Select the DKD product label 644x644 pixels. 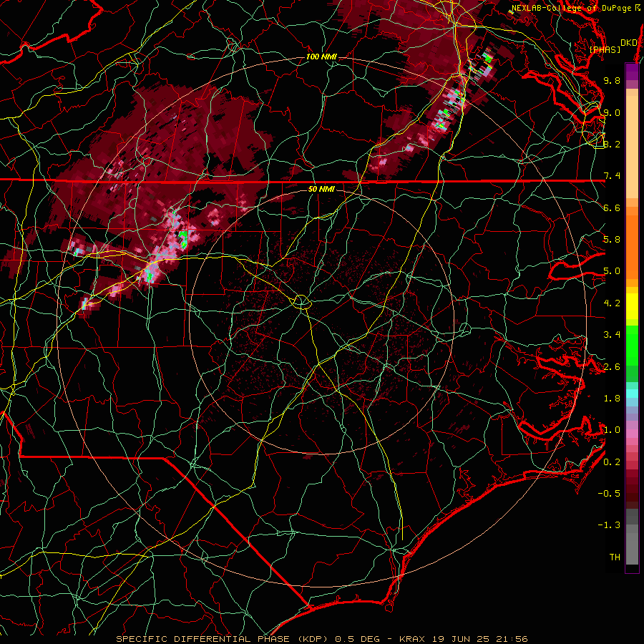pos(628,43)
